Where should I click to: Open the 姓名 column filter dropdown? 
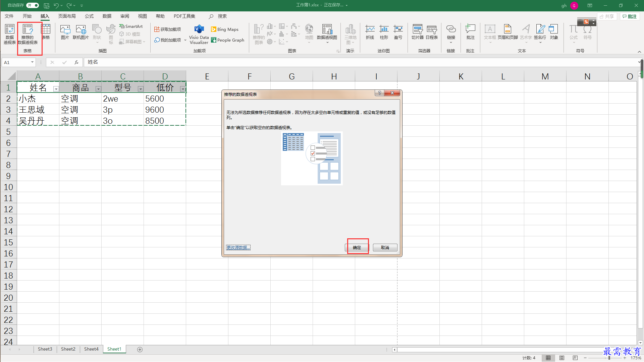pyautogui.click(x=56, y=89)
